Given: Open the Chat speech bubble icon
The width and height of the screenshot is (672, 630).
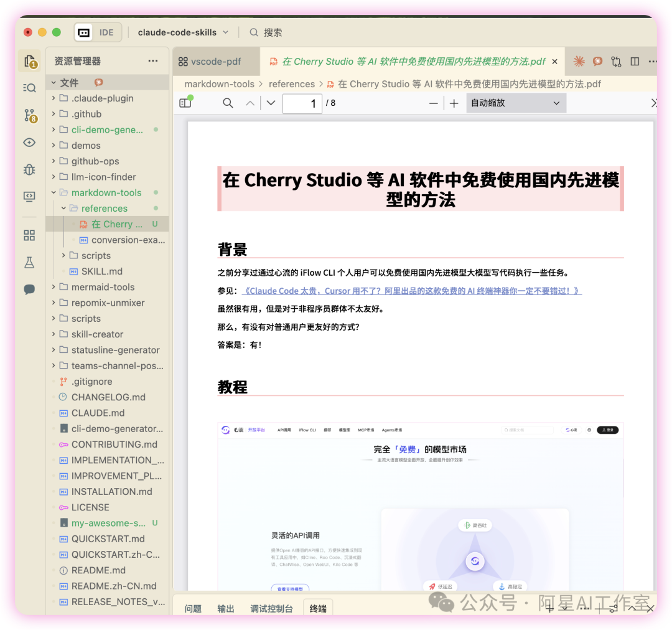Looking at the screenshot, I should point(29,289).
